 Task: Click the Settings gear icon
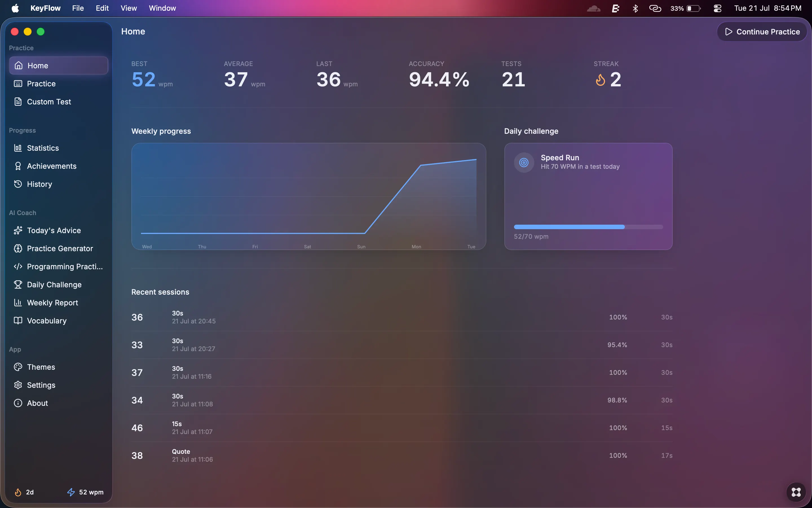[x=18, y=385]
